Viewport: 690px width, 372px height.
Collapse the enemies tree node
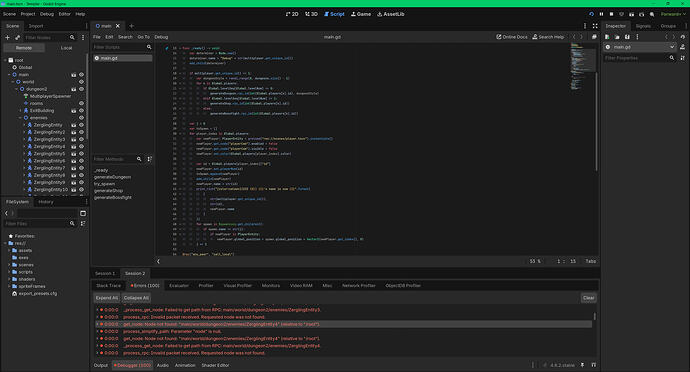pos(21,118)
